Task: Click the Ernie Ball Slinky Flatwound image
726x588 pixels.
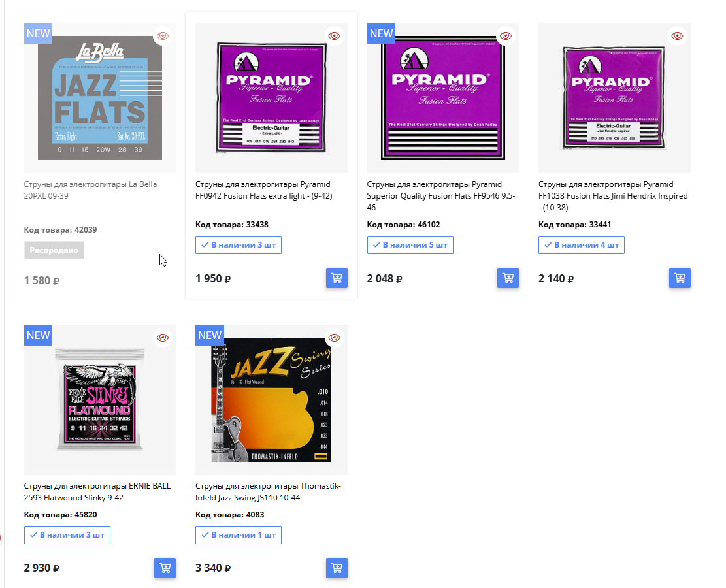Action: (x=100, y=400)
